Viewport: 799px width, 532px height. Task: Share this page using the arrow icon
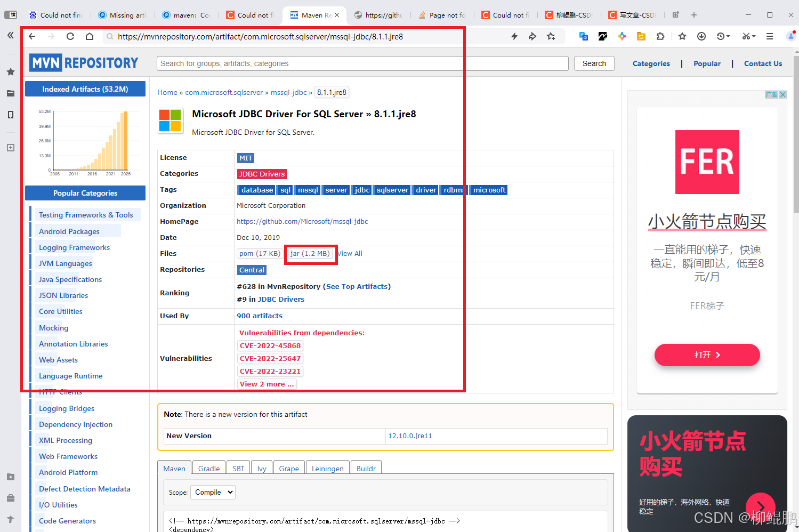point(532,36)
